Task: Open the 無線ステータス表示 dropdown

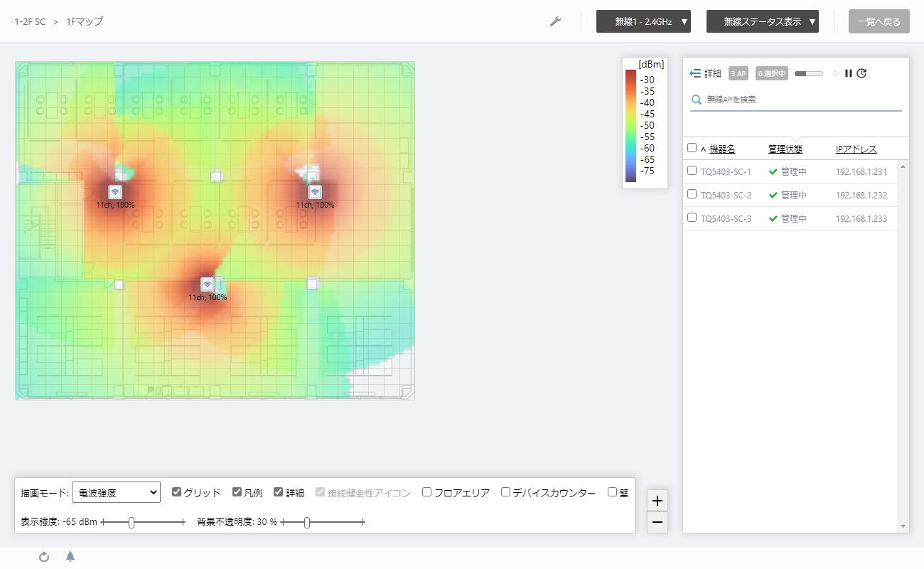Action: [763, 21]
